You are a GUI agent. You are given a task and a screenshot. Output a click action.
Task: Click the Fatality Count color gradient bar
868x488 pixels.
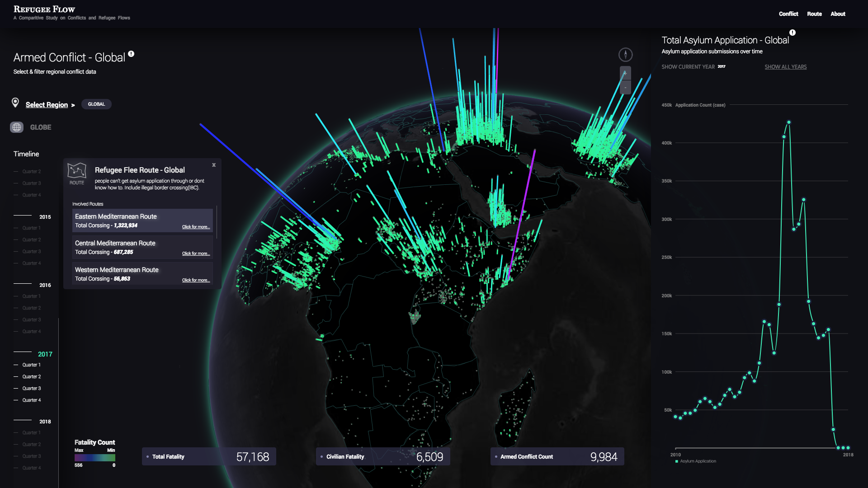[95, 458]
